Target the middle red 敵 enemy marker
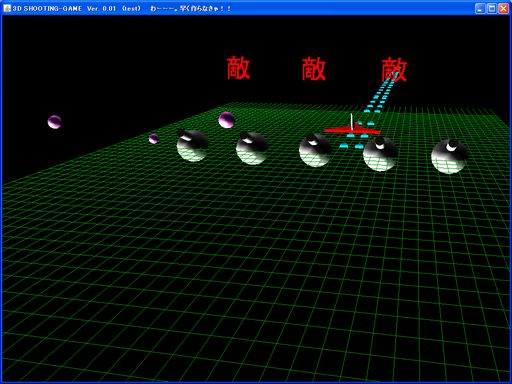512x384 pixels. (x=313, y=69)
